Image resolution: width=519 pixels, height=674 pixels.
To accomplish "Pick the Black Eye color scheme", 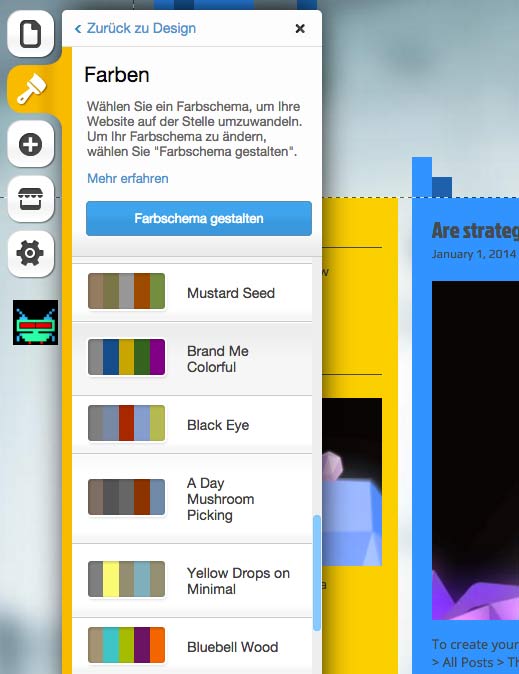I will [x=192, y=425].
